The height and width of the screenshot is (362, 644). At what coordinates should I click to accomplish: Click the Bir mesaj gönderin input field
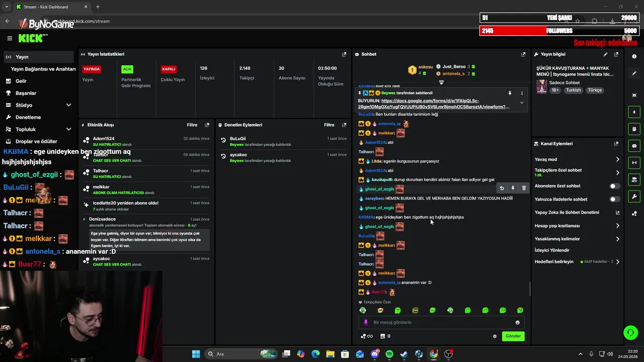(x=441, y=322)
